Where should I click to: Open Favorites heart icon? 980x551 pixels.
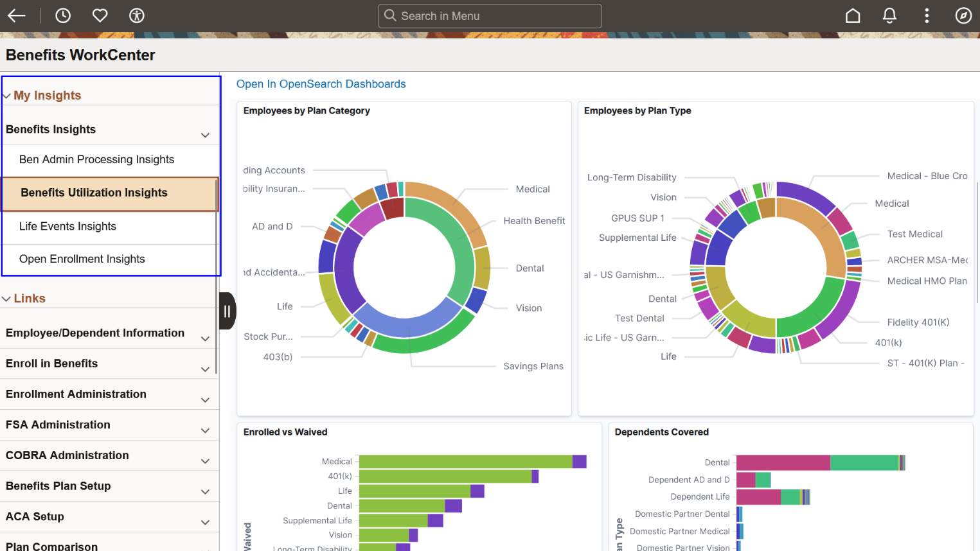click(x=100, y=15)
